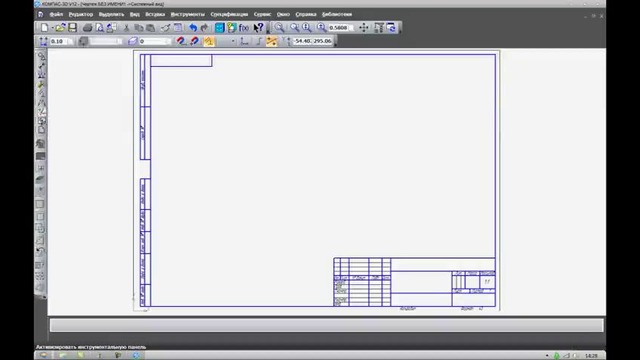Open the library manager blue book icon
This screenshot has height=360, width=640.
(220, 28)
